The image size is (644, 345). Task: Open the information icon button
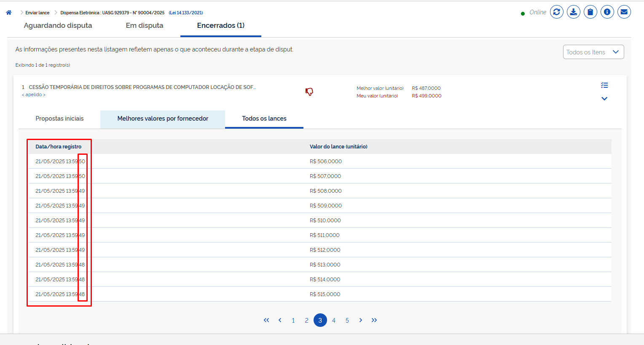pyautogui.click(x=607, y=12)
